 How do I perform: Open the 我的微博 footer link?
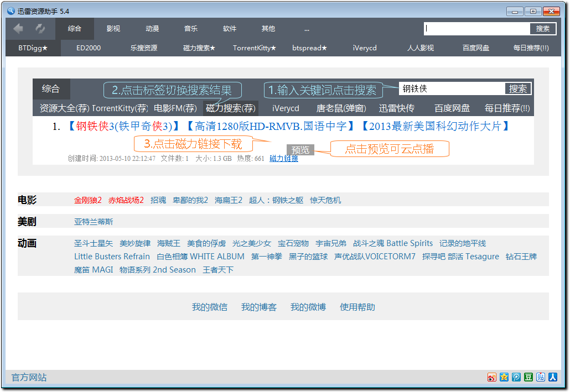tap(308, 307)
